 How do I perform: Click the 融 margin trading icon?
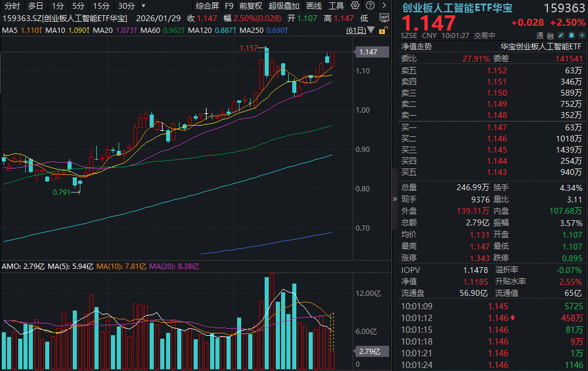tap(550, 35)
